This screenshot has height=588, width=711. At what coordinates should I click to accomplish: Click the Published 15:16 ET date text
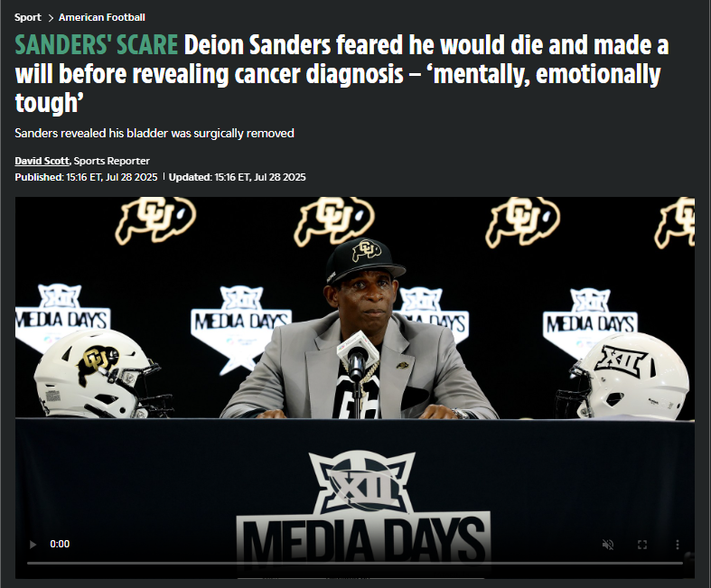tap(86, 177)
